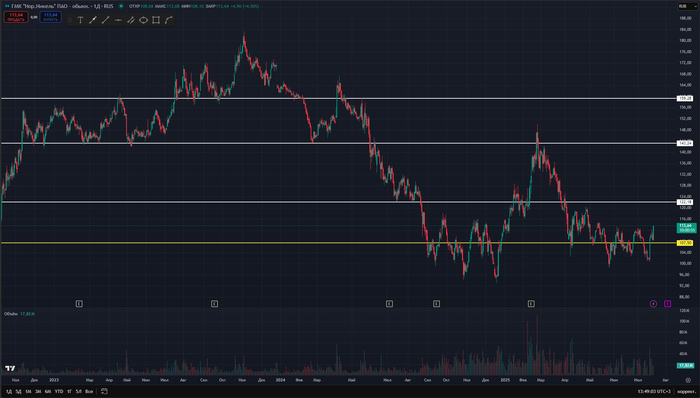Select the 3М time range
Image resolution: width=700 pixels, height=398 pixels.
click(x=38, y=391)
